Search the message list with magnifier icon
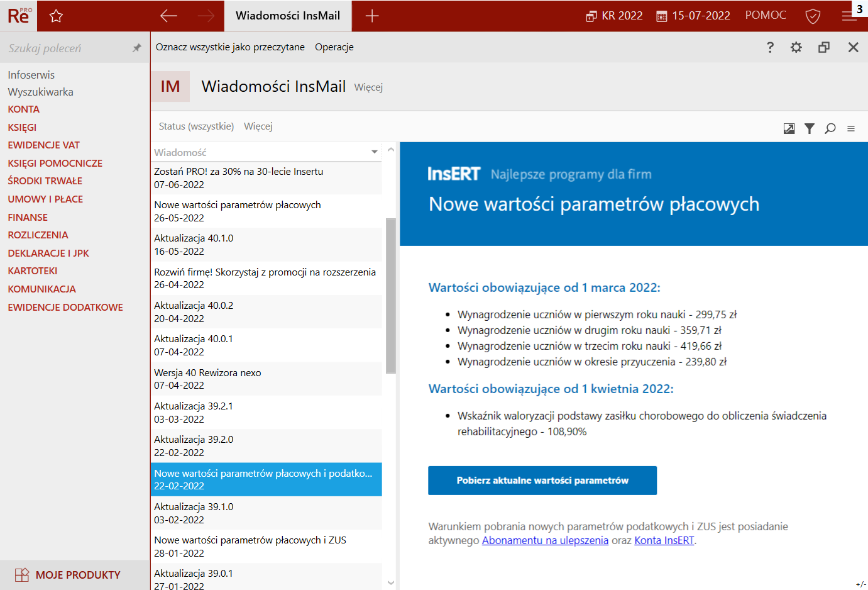Screen dimensions: 868x590 point(830,128)
